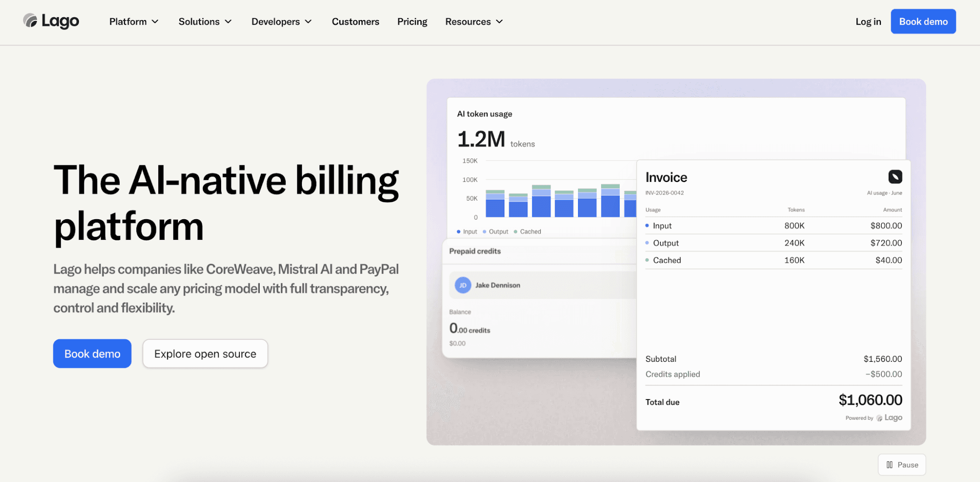Viewport: 980px width, 482px height.
Task: Click the Cached legend dot in the chart
Action: [515, 232]
